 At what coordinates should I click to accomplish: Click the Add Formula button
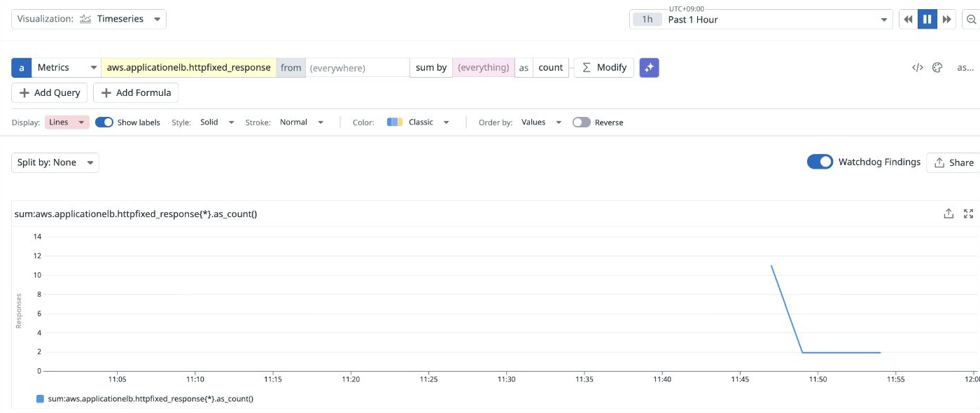click(x=136, y=92)
